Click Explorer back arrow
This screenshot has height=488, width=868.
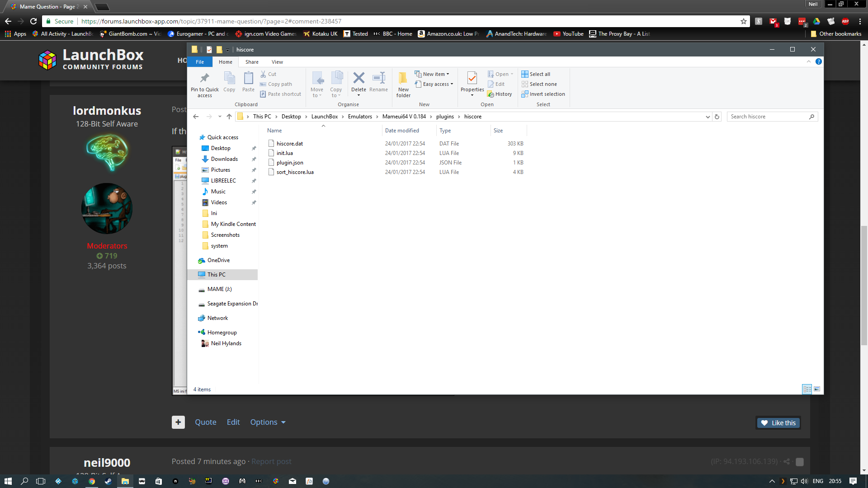196,117
